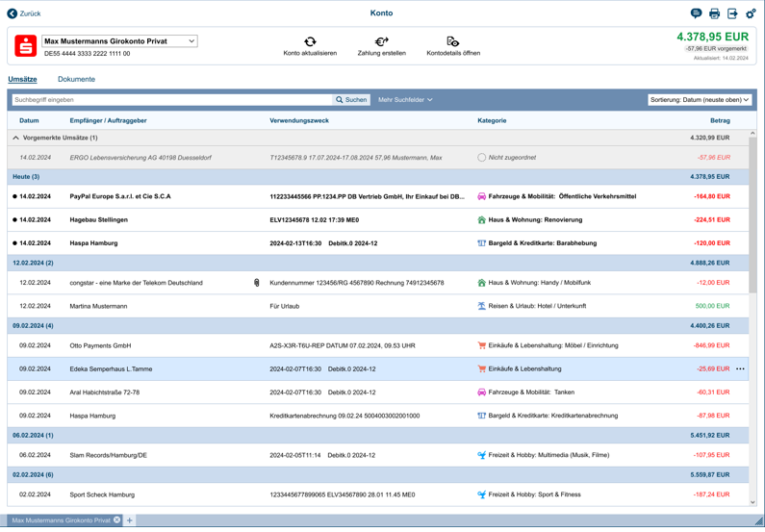Click the icon for Kreditkartenabrechnung category
The width and height of the screenshot is (765, 532).
481,416
